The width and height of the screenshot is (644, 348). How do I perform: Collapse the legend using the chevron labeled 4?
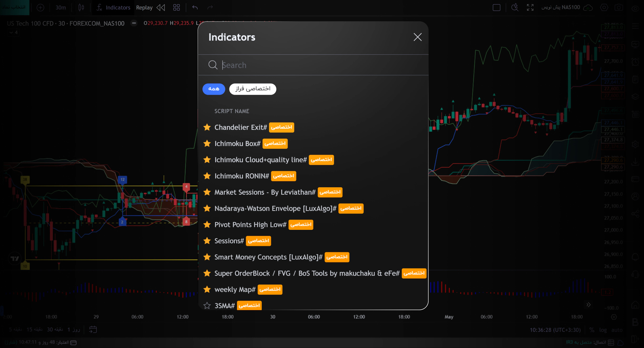pos(13,32)
